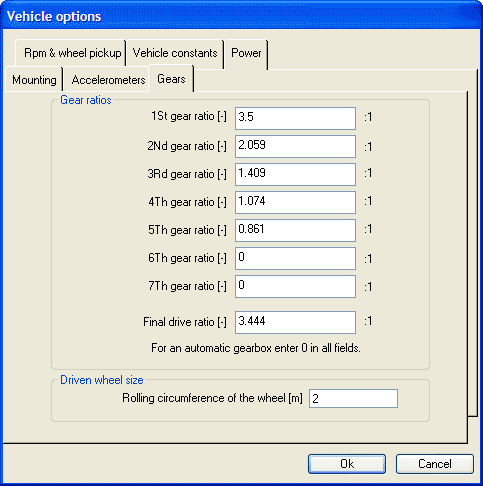This screenshot has width=483, height=486.
Task: Select the Final drive ratio field
Action: tap(295, 322)
